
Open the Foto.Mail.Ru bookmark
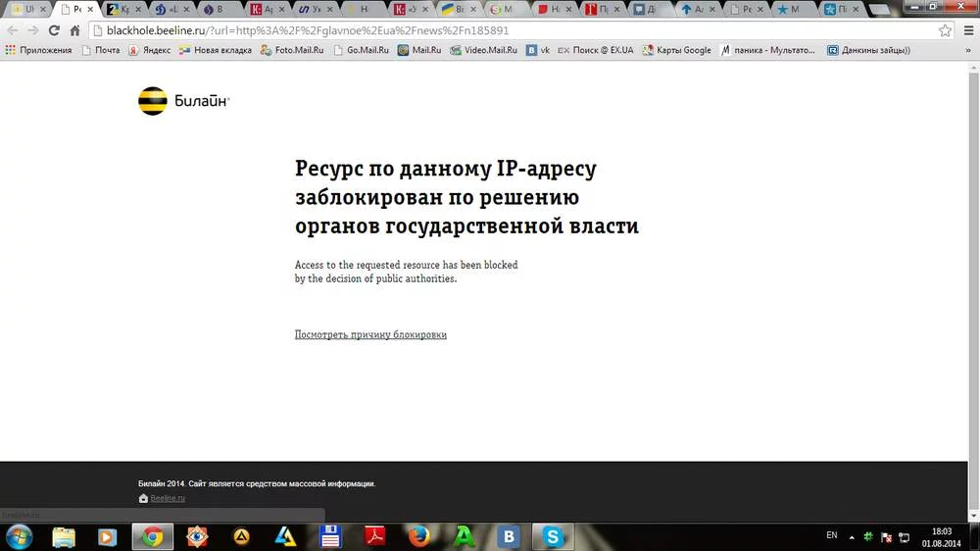(292, 50)
